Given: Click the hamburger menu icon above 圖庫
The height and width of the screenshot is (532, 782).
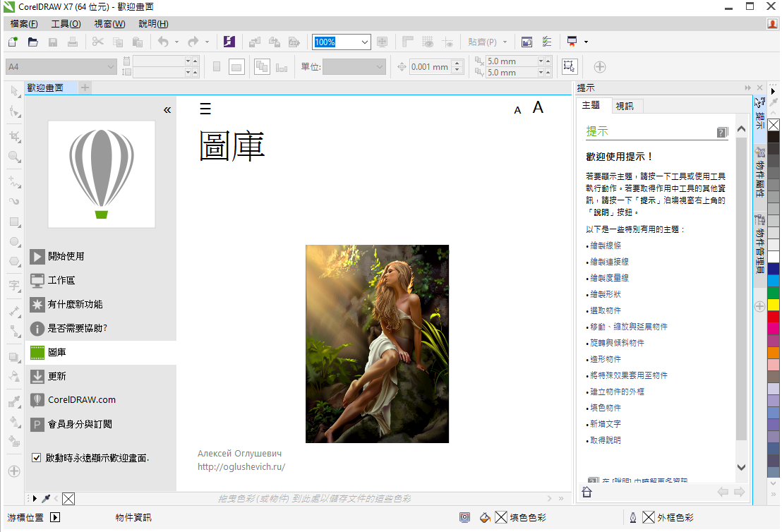Looking at the screenshot, I should [x=205, y=109].
